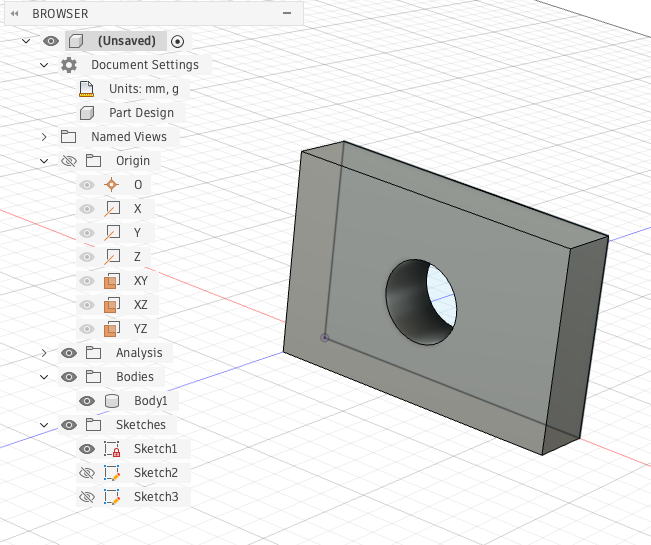Viewport: 651px width, 545px height.
Task: Click the Sketches folder icon
Action: pos(93,425)
